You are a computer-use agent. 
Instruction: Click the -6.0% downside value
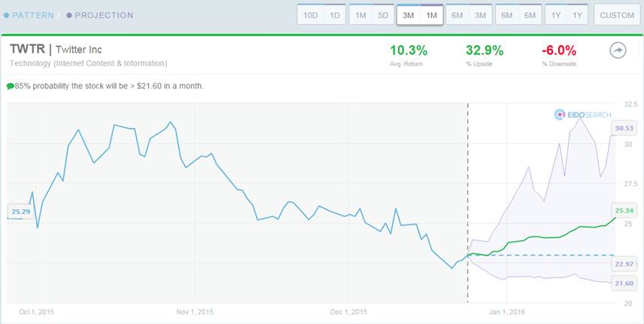click(559, 50)
